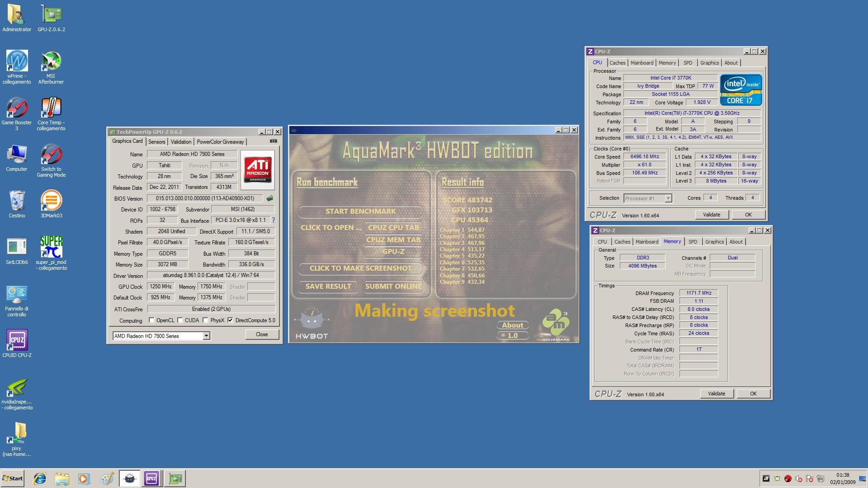Open Cestino recycle bin icon
Screen dimensions: 868x488
(17, 204)
